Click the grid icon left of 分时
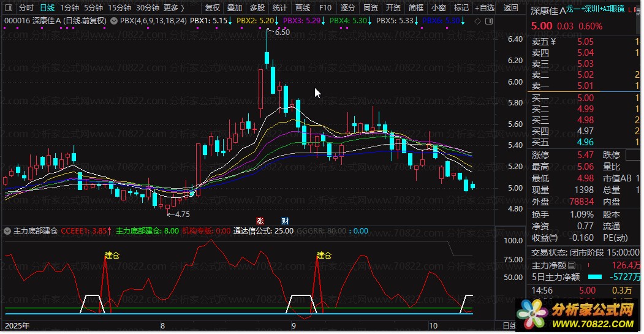Viewport: 644px width, 334px height. 7,8
